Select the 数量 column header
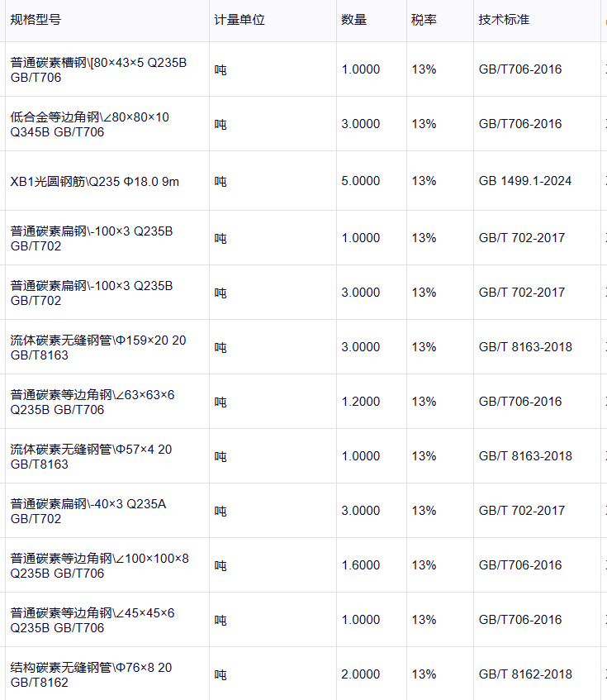The height and width of the screenshot is (700, 607). (354, 20)
